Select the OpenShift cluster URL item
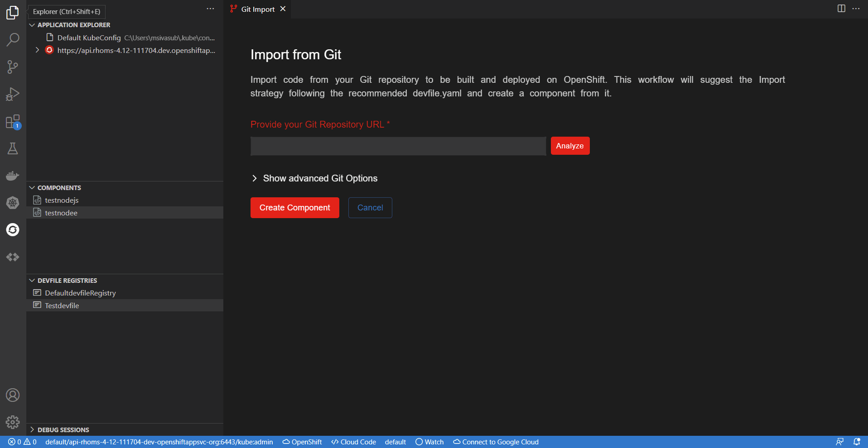The image size is (868, 448). click(x=125, y=50)
